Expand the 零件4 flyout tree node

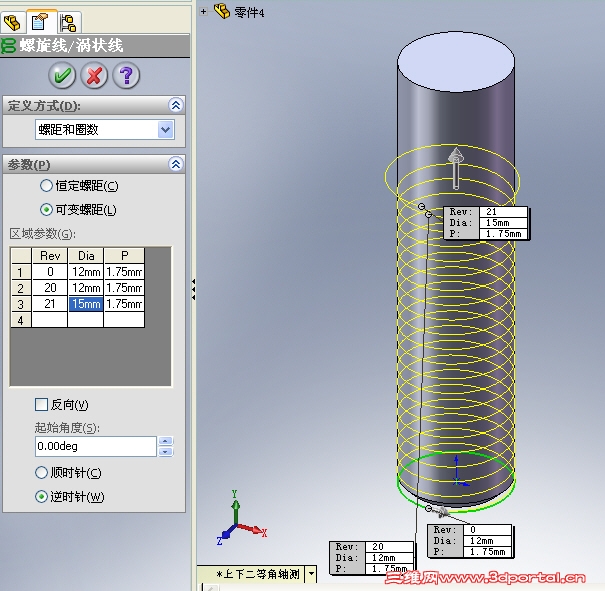point(203,12)
